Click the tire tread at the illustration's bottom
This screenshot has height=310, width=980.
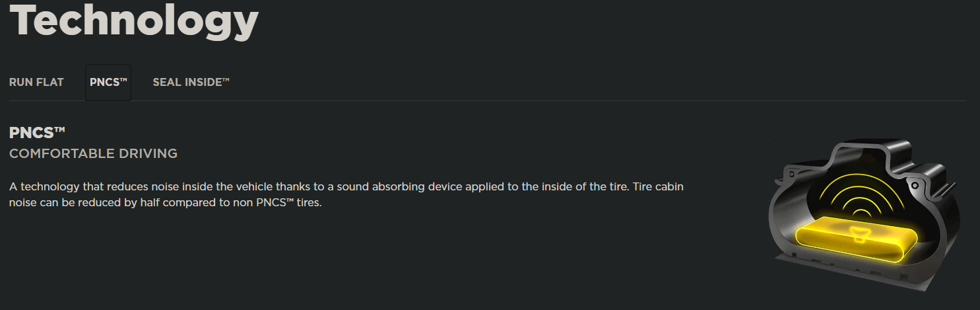coord(851,276)
